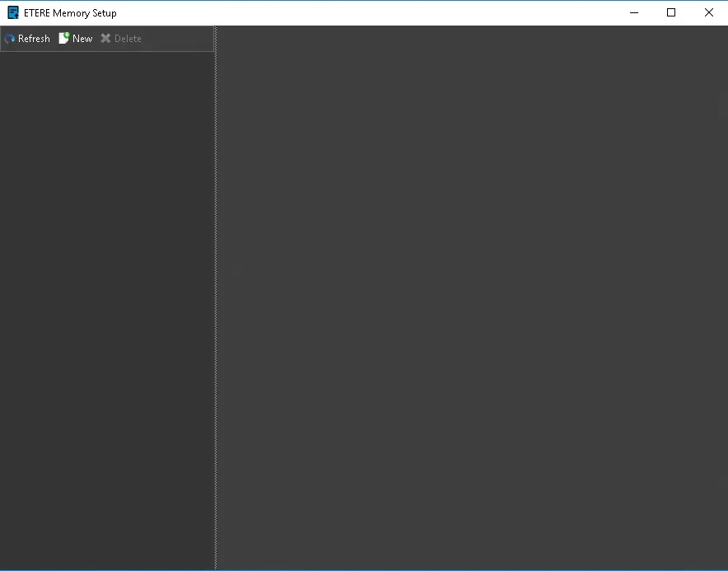Create a new entry with New
This screenshot has width=728, height=571.
(x=76, y=39)
